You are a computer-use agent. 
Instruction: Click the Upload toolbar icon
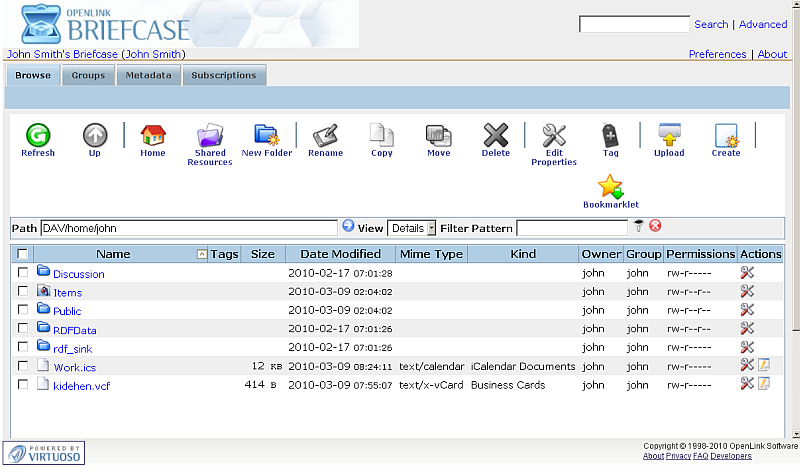(x=669, y=135)
